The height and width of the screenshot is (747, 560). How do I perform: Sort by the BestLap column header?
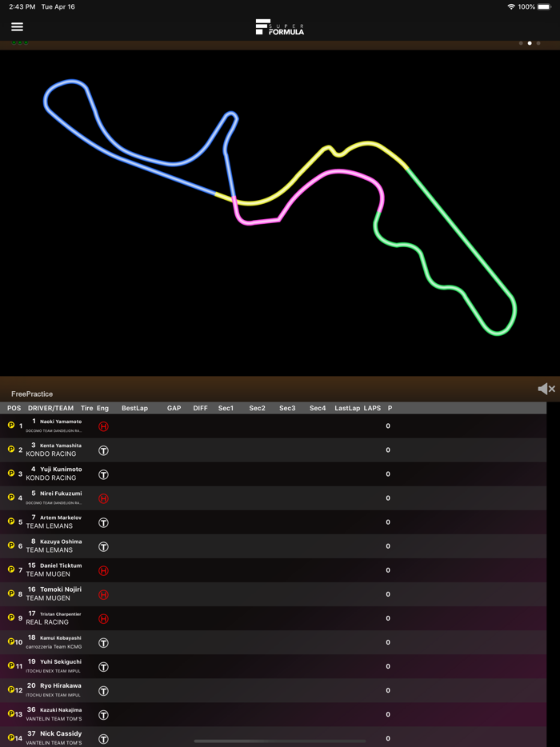(135, 408)
